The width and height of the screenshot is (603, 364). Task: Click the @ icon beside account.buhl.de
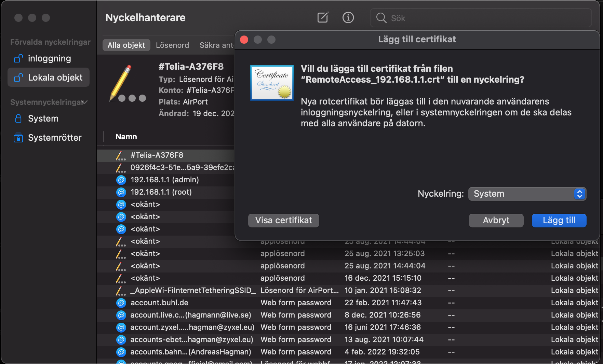point(121,303)
